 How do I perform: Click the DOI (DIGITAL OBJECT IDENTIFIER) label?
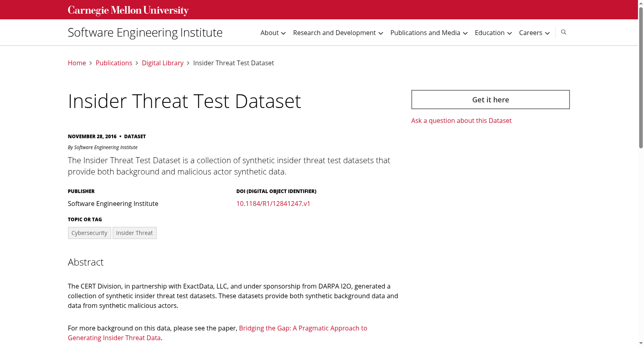276,191
